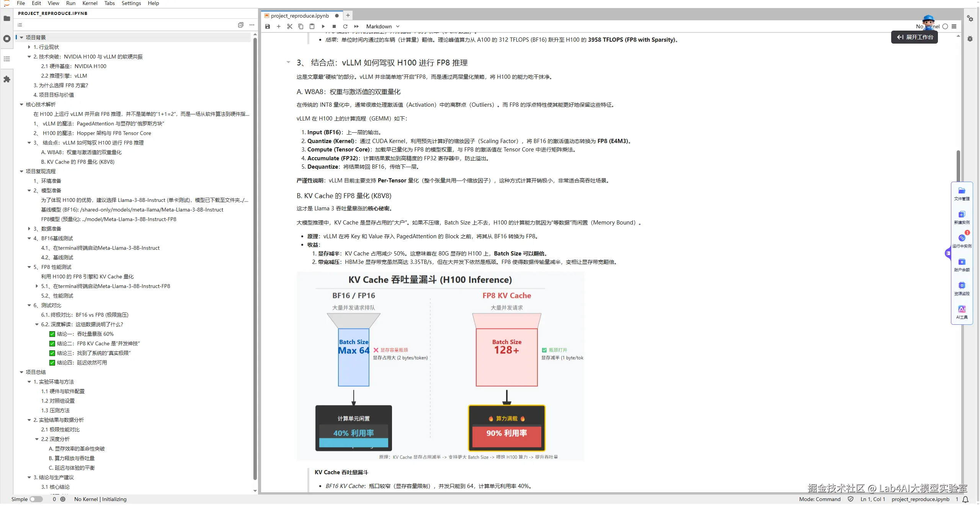The width and height of the screenshot is (980, 506).
Task: Click the checkbox beside 结论一：吞吐量暴涨 60%
Action: pos(52,334)
